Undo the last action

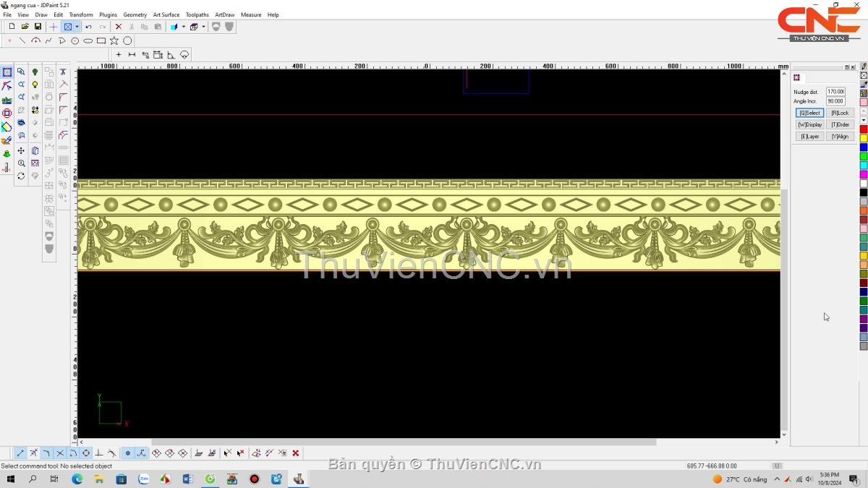tap(88, 27)
